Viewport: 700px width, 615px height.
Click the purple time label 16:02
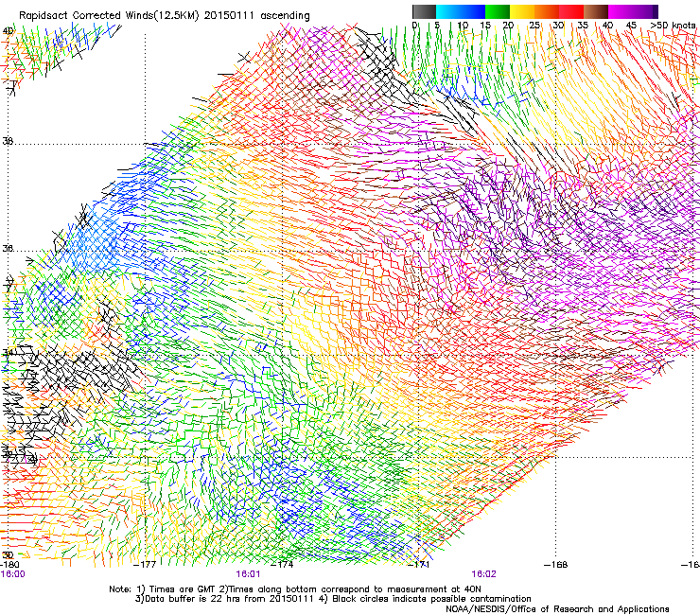coord(483,574)
